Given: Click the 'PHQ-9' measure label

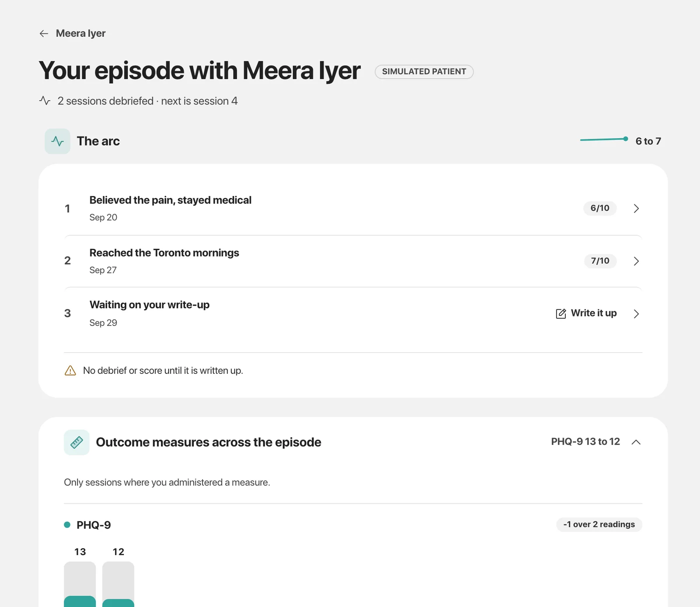Looking at the screenshot, I should (x=94, y=525).
